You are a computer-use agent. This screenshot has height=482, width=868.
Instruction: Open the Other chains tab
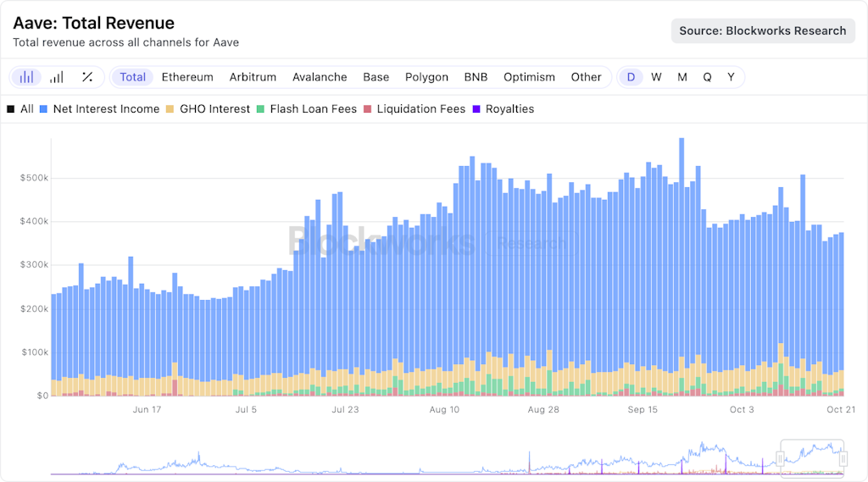click(586, 77)
